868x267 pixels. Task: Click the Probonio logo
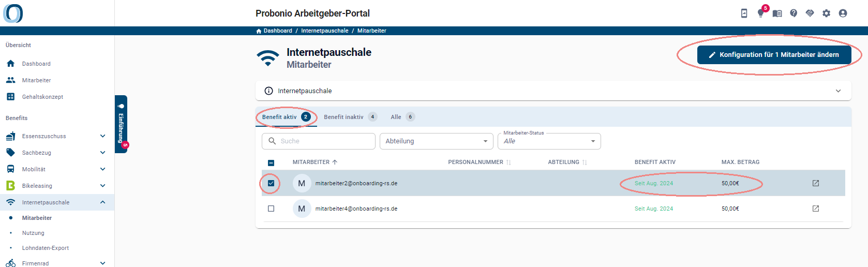point(13,13)
